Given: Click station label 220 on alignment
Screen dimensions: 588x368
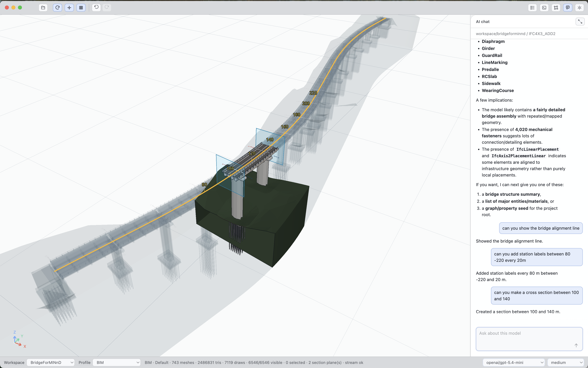Looking at the screenshot, I should [x=313, y=93].
